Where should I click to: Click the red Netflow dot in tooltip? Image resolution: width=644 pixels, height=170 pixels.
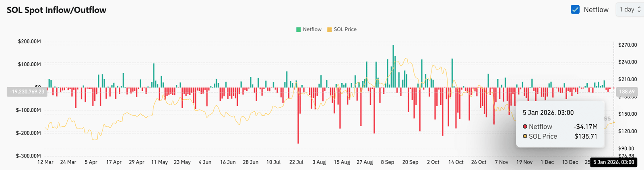pos(525,127)
